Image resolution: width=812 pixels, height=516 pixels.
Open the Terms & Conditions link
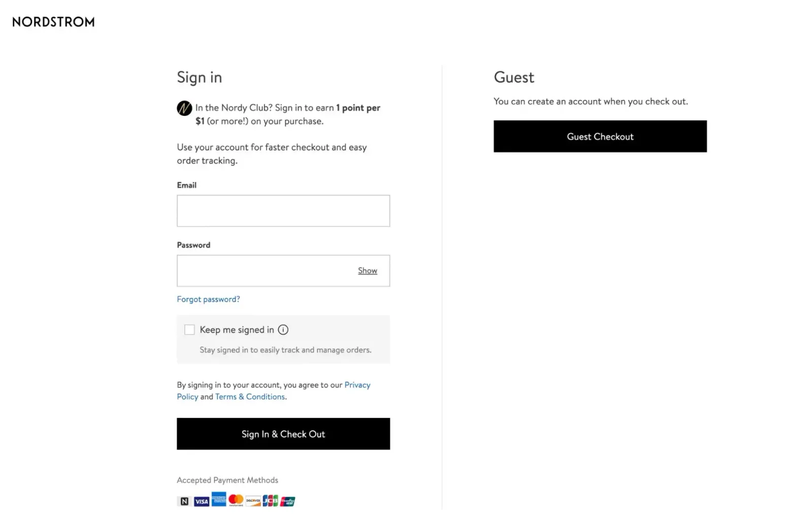click(250, 397)
